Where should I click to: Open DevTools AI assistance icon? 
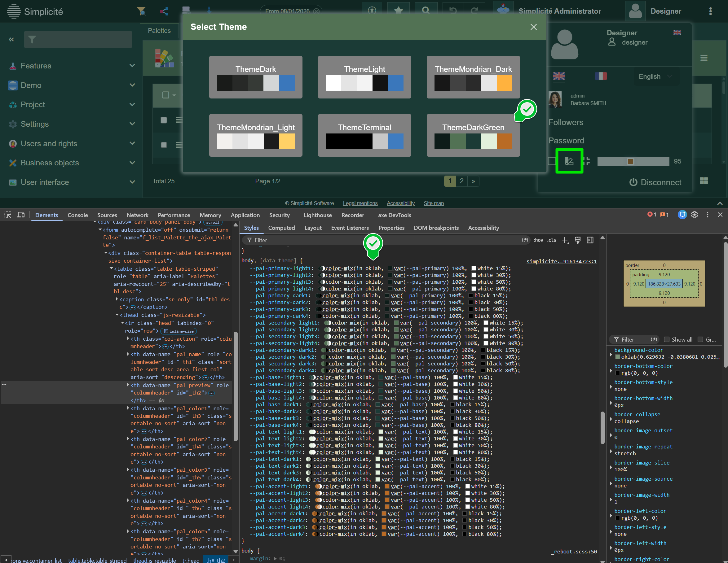(682, 215)
